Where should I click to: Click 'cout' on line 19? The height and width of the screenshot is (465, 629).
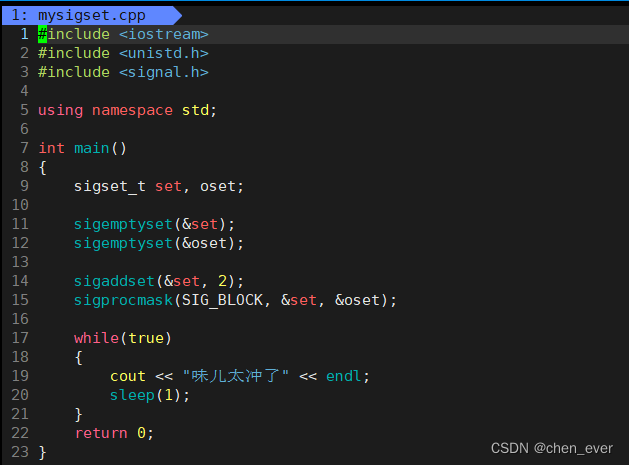(128, 376)
